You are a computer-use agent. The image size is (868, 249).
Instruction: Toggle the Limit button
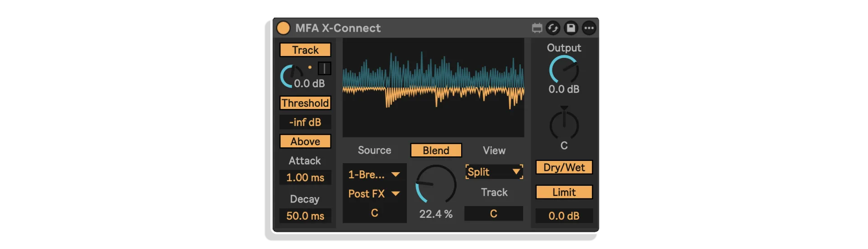click(564, 192)
